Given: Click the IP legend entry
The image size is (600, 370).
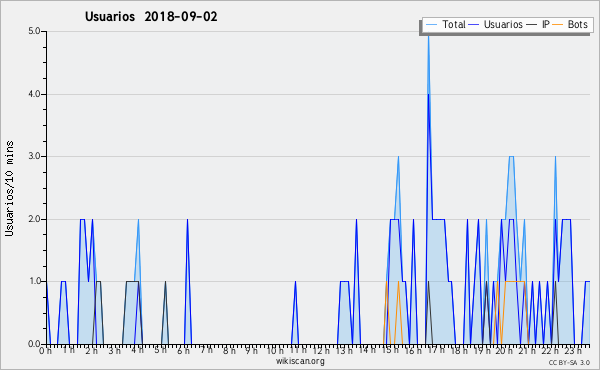Looking at the screenshot, I should [538, 25].
